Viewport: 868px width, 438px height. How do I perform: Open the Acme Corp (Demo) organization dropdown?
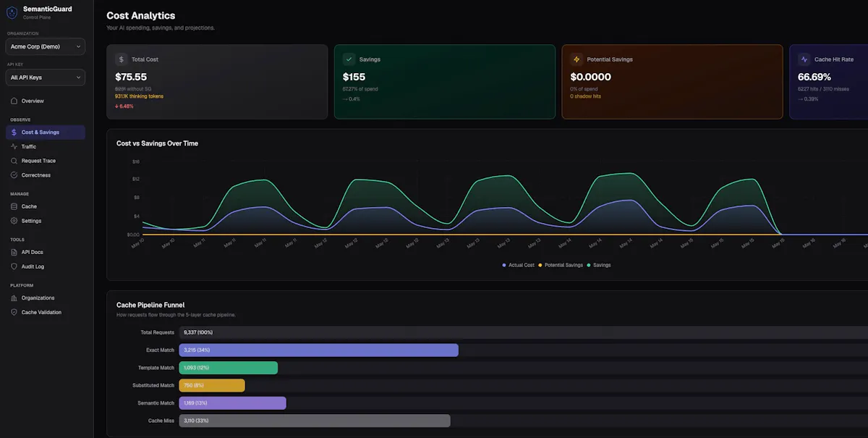(x=46, y=46)
